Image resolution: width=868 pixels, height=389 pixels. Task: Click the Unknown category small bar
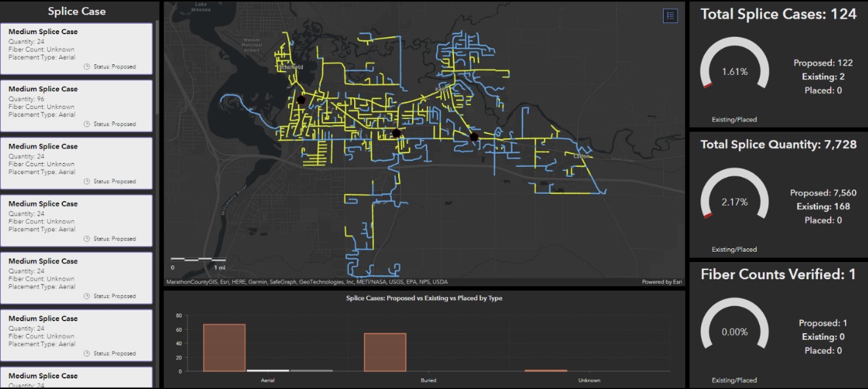tap(545, 371)
